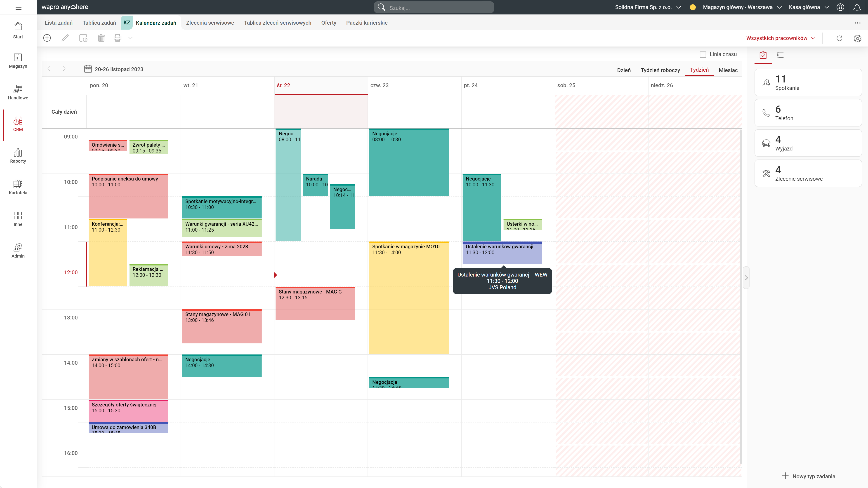Go to next week arrow
The width and height of the screenshot is (868, 488).
click(x=64, y=69)
